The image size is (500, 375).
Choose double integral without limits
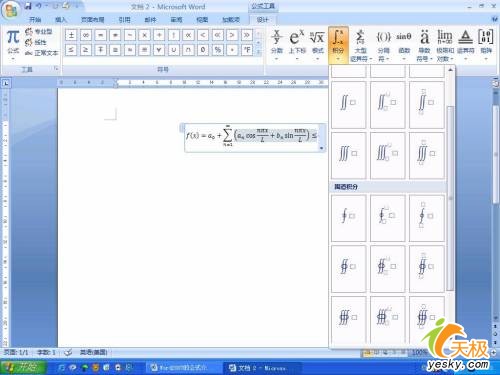click(348, 105)
